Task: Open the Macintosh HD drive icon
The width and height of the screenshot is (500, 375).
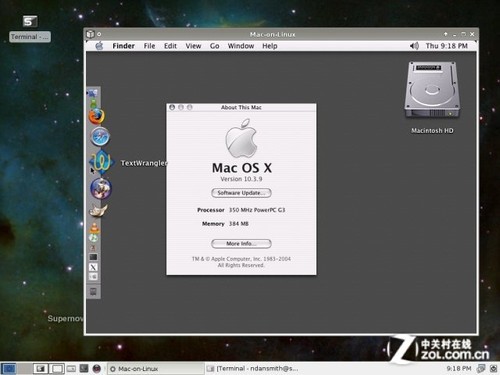Action: [432, 90]
